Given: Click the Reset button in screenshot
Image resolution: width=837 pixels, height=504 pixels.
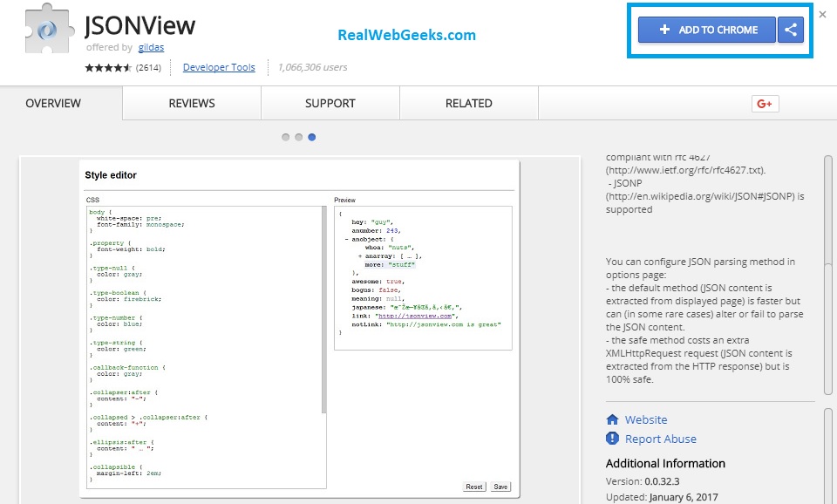Looking at the screenshot, I should (x=474, y=487).
